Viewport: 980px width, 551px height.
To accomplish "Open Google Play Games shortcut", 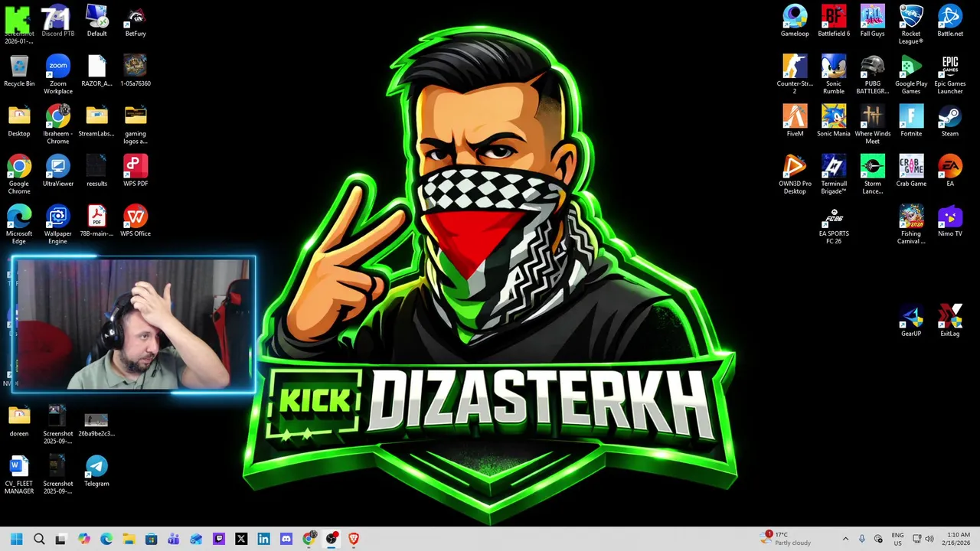I will pos(911,74).
